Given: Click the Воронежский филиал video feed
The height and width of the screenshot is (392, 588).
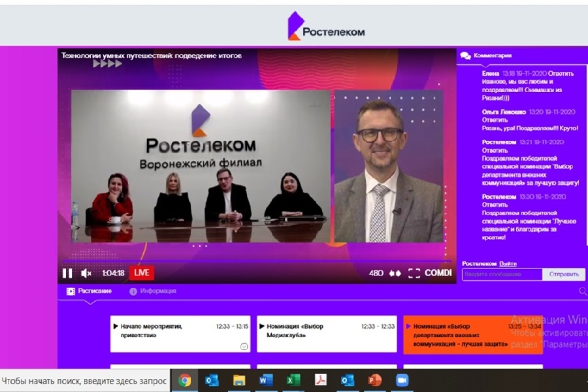Looking at the screenshot, I should [x=201, y=166].
